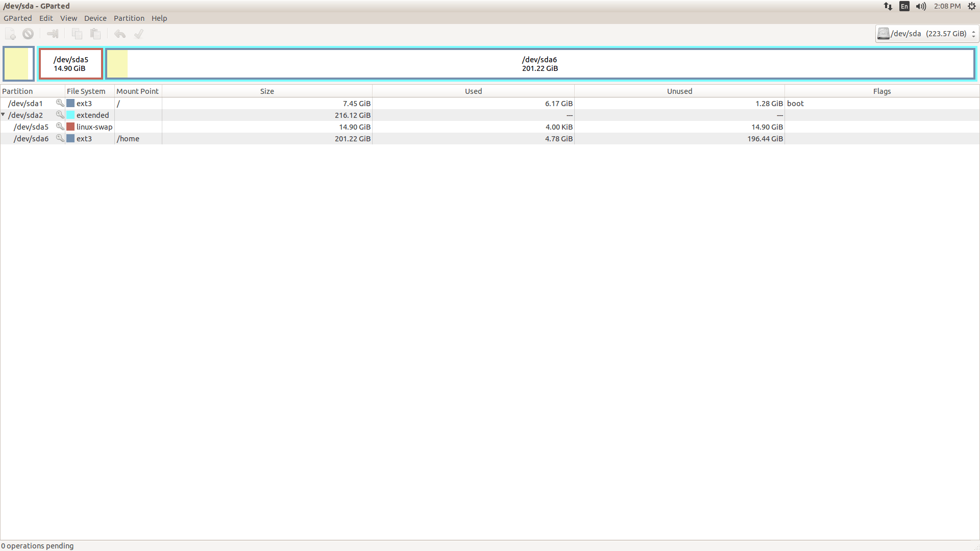Click the hard disk icon in device selector

tap(884, 34)
